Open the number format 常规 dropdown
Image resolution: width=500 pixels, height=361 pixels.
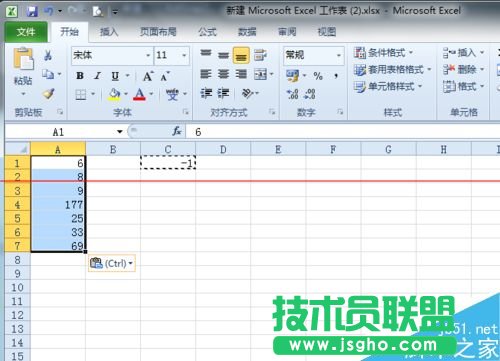[339, 55]
